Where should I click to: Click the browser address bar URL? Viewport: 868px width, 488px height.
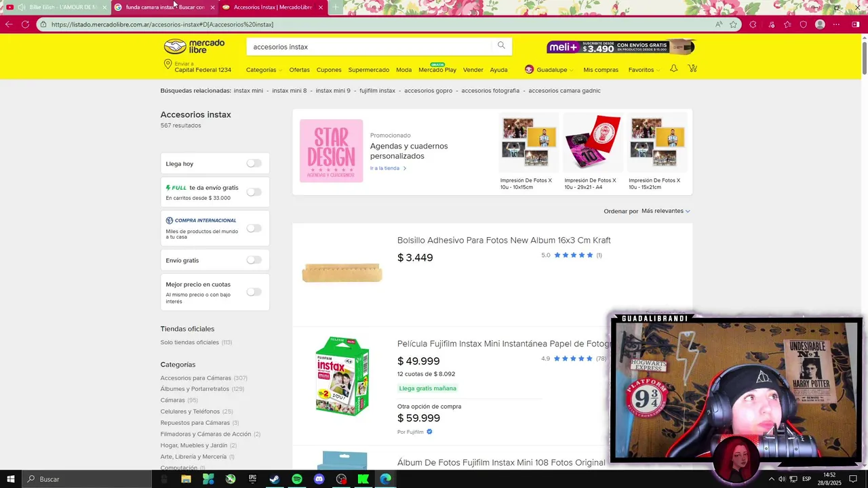(x=162, y=24)
